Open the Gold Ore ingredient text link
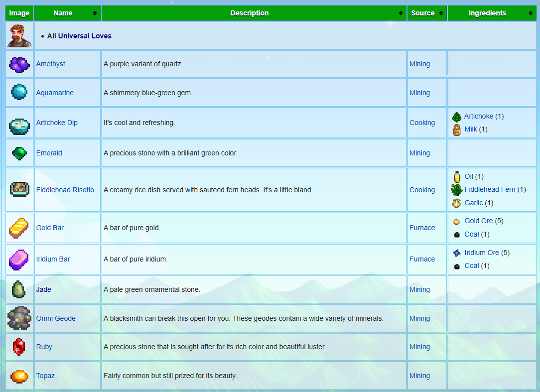Image resolution: width=540 pixels, height=392 pixels. point(478,221)
